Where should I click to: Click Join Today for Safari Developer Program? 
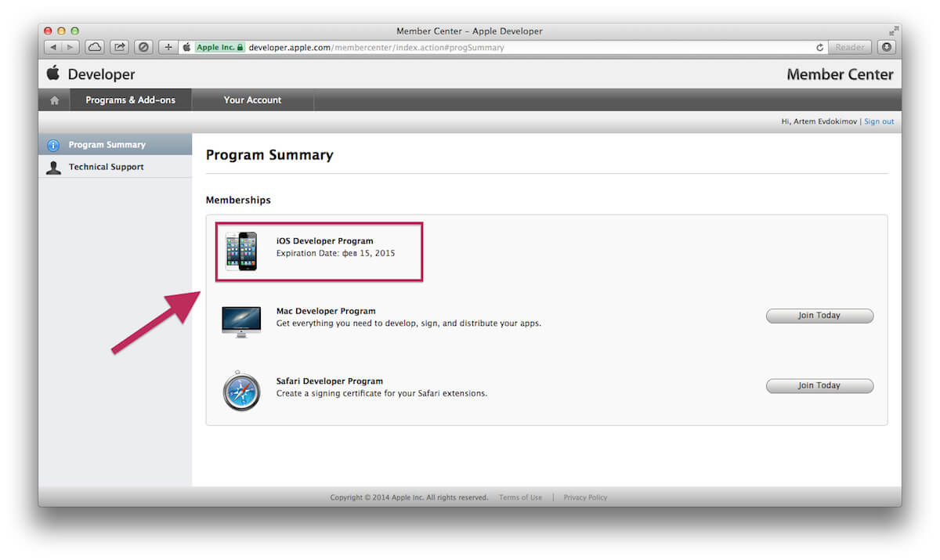819,385
